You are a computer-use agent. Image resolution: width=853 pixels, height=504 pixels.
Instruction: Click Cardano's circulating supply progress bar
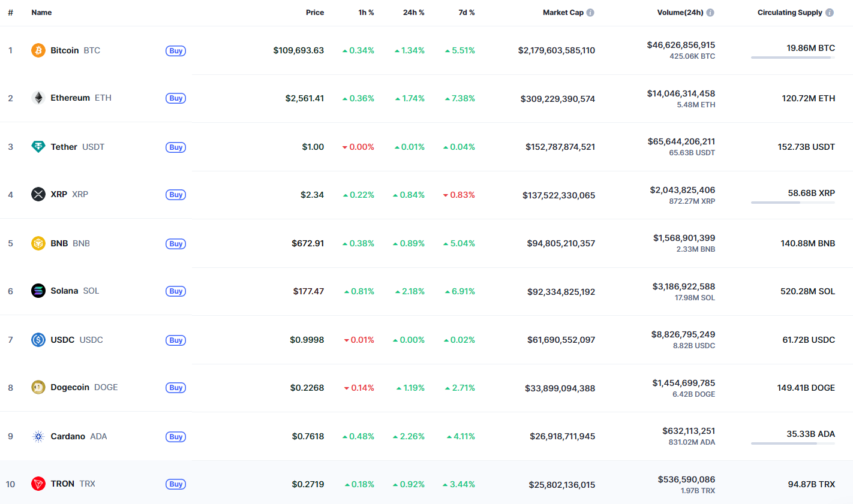pyautogui.click(x=793, y=443)
